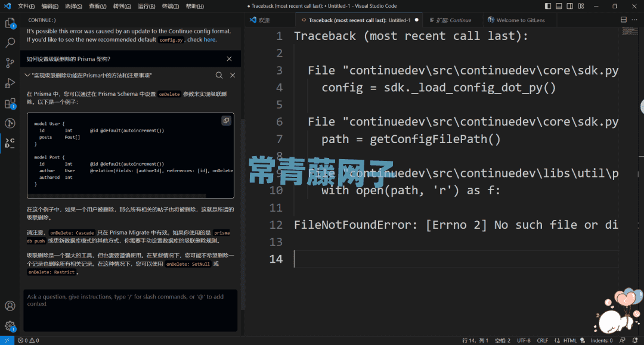Open the 文件(F) menu
The height and width of the screenshot is (345, 644).
26,6
